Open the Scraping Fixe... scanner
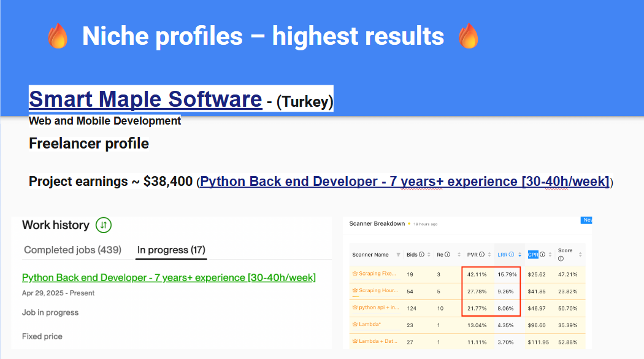Image resolution: width=644 pixels, height=359 pixels. click(377, 274)
